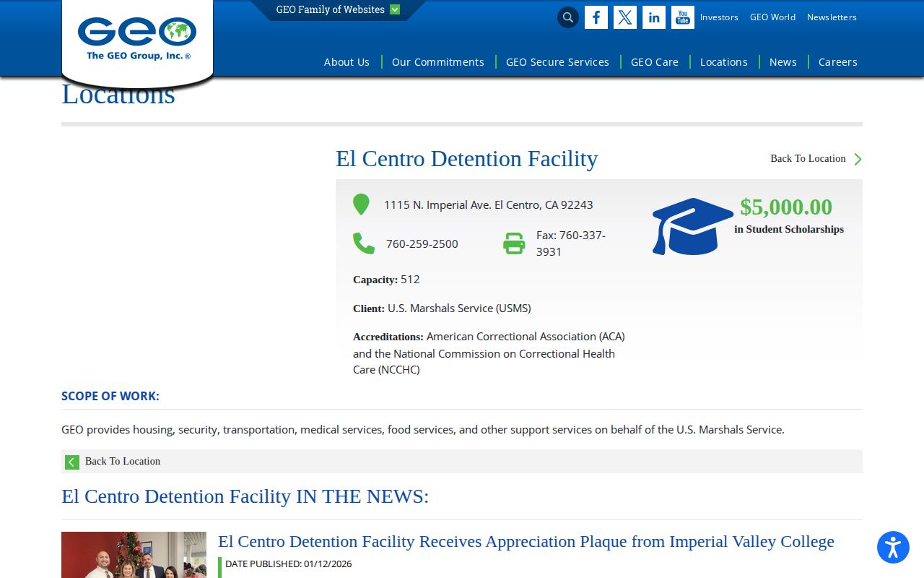Follow the GEO World link

[x=772, y=17]
